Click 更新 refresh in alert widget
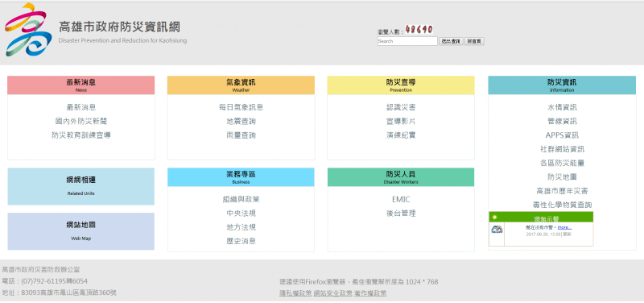 click(x=567, y=234)
